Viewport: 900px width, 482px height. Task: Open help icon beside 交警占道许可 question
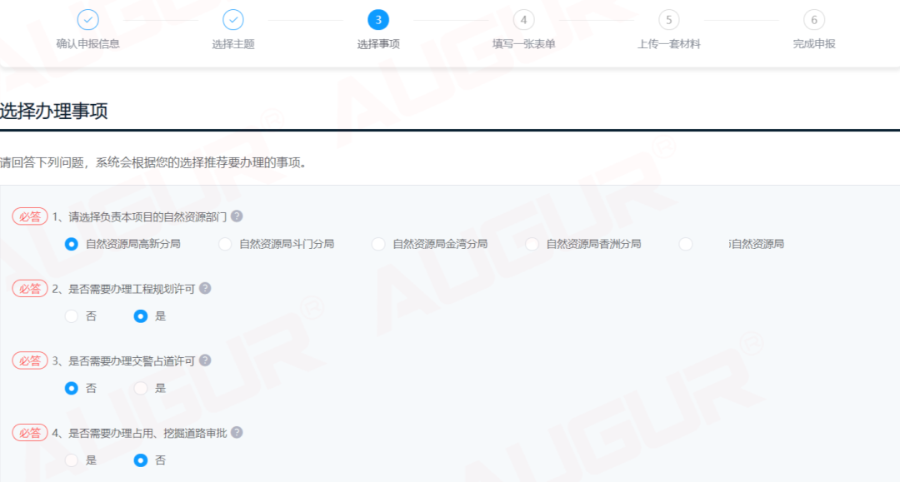tap(205, 360)
